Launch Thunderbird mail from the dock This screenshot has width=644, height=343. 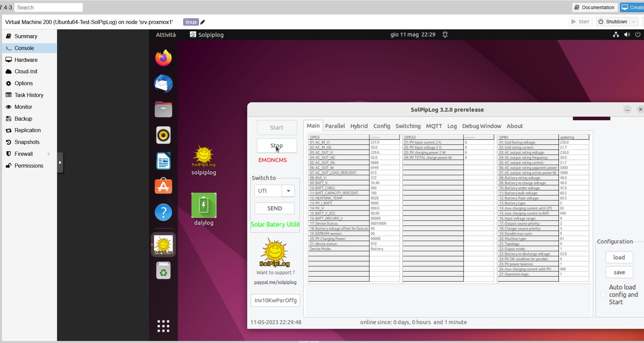pos(163,84)
